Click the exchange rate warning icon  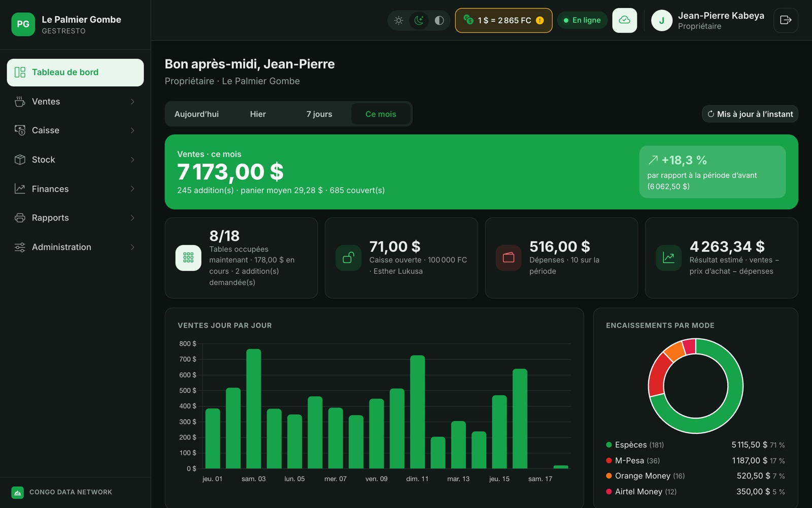pyautogui.click(x=540, y=20)
